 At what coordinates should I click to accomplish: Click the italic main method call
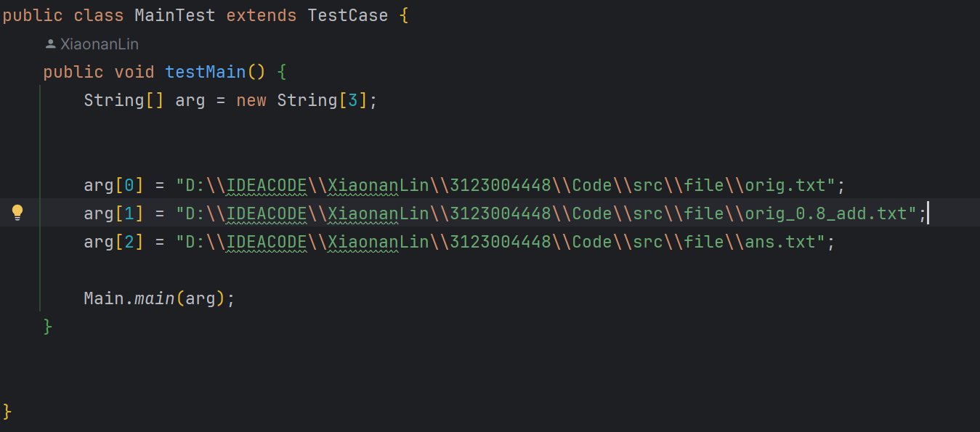tap(155, 298)
